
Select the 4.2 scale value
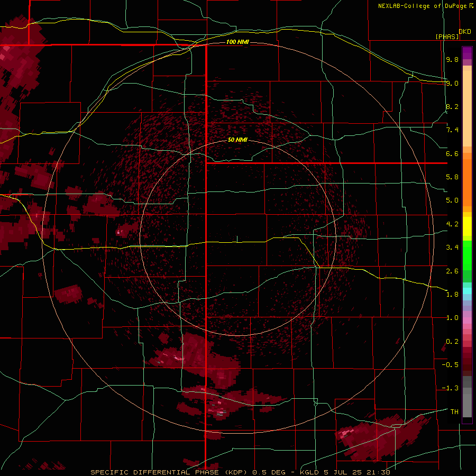[452, 224]
